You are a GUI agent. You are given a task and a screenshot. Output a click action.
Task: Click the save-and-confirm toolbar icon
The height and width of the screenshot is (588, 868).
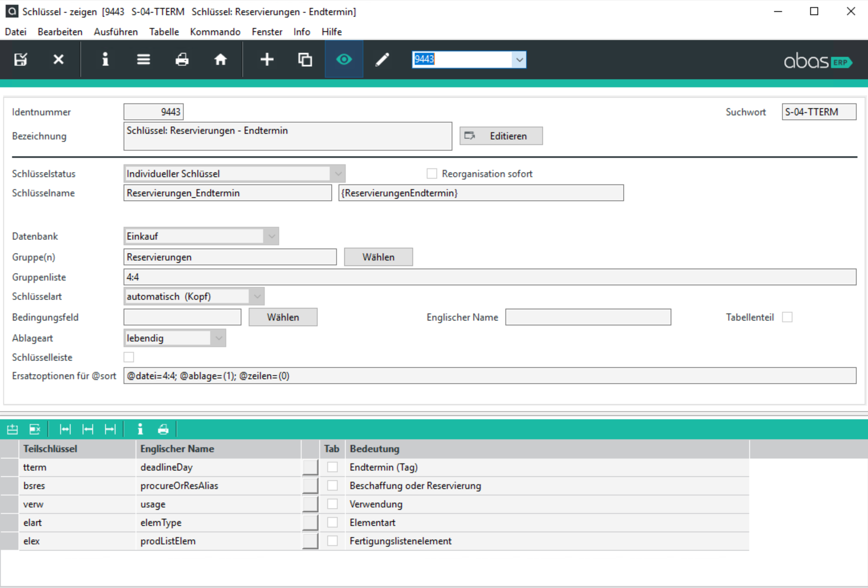coord(21,60)
